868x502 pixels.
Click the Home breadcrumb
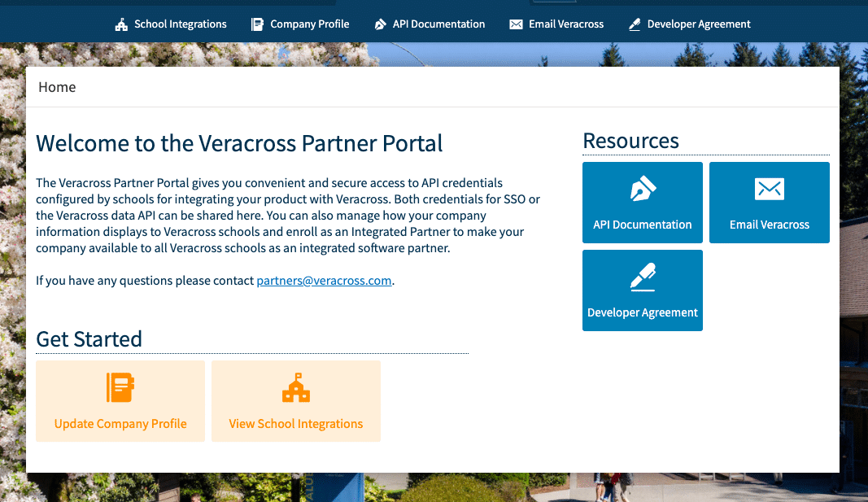[57, 87]
